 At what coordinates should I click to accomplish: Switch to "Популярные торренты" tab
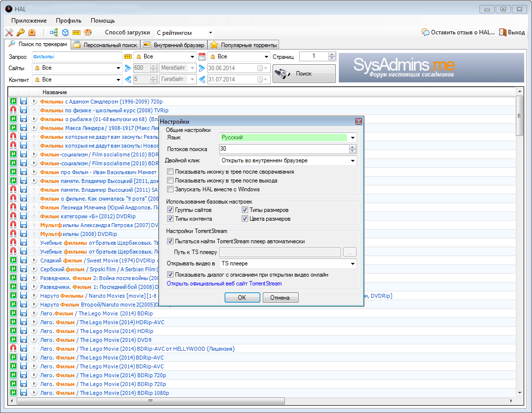click(243, 45)
